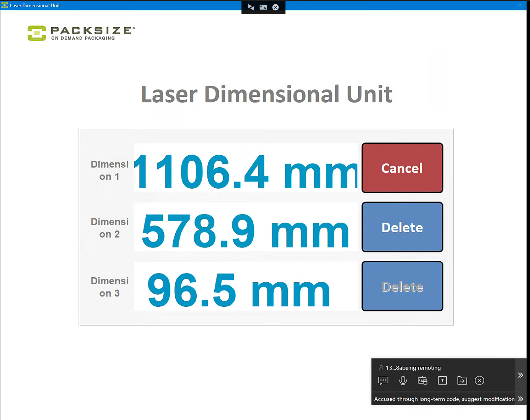Open file transfer folder icon
This screenshot has height=420, width=530.
(462, 381)
